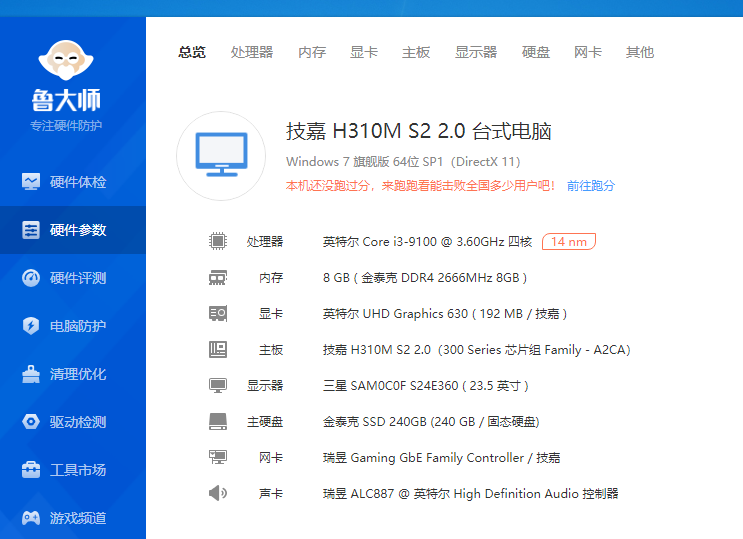Open 清理优化 menu label
Image resolution: width=743 pixels, height=539 pixels.
(x=78, y=374)
